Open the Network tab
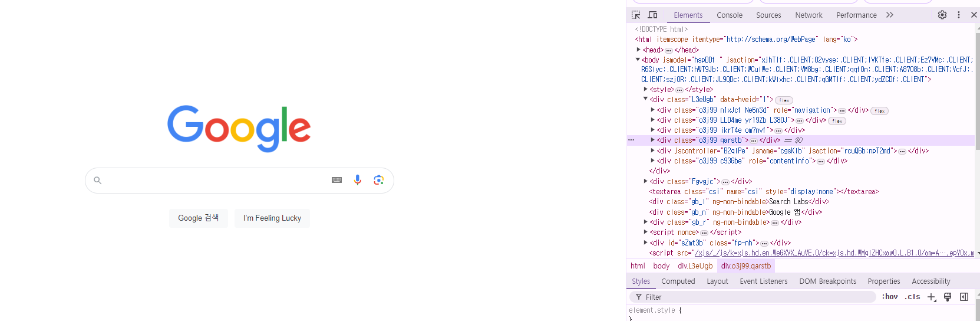This screenshot has width=980, height=321. 809,15
